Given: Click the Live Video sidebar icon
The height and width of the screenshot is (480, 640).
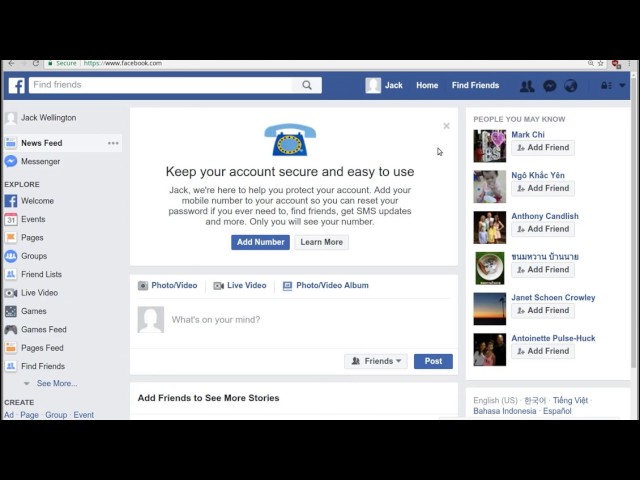Looking at the screenshot, I should (11, 293).
